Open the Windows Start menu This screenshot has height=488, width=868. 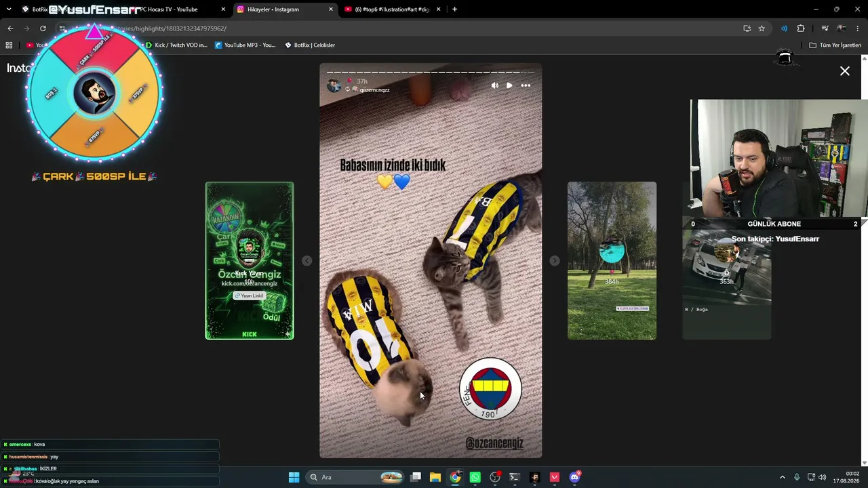(x=294, y=477)
